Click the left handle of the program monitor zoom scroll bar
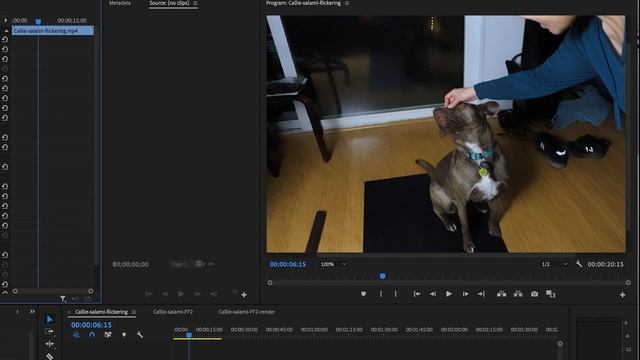640x360 pixels. click(x=270, y=282)
